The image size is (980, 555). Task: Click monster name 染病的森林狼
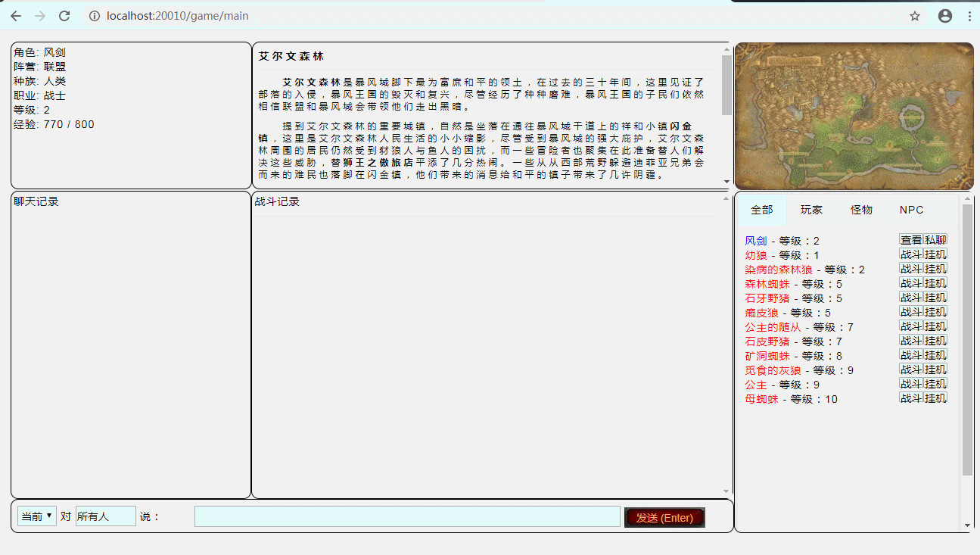pos(779,270)
